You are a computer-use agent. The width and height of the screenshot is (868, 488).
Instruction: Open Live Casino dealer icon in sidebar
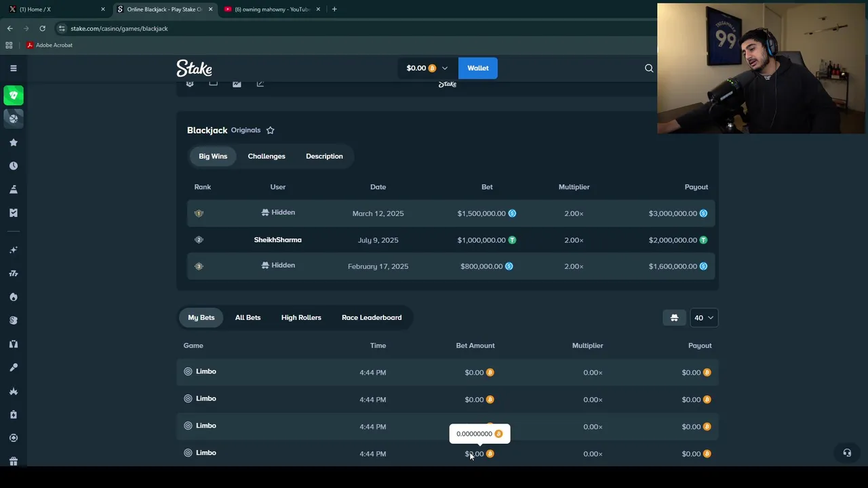coord(13,344)
